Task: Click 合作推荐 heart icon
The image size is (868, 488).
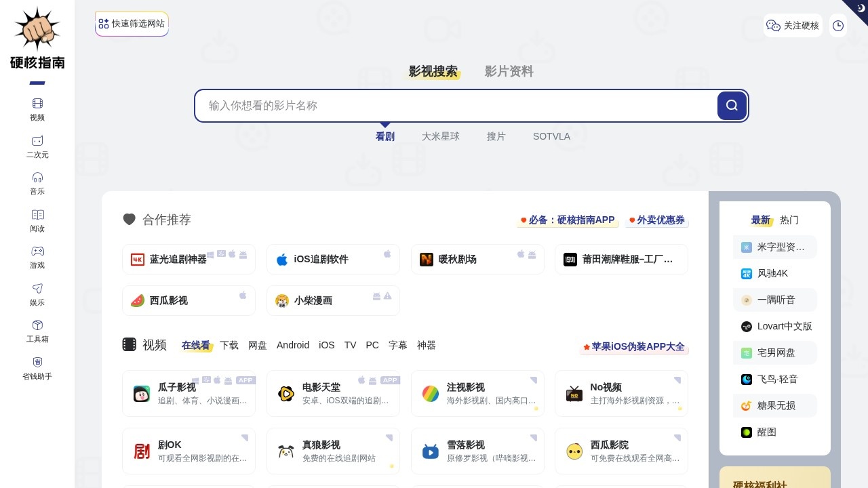Action: click(x=129, y=219)
